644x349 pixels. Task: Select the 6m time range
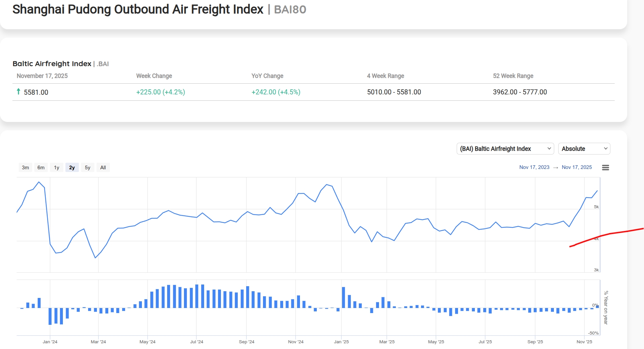(x=41, y=168)
